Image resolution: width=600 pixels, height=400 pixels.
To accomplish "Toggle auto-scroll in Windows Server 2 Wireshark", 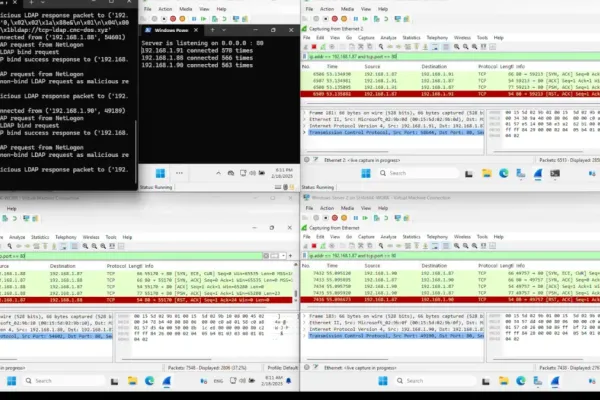I will [x=435, y=246].
